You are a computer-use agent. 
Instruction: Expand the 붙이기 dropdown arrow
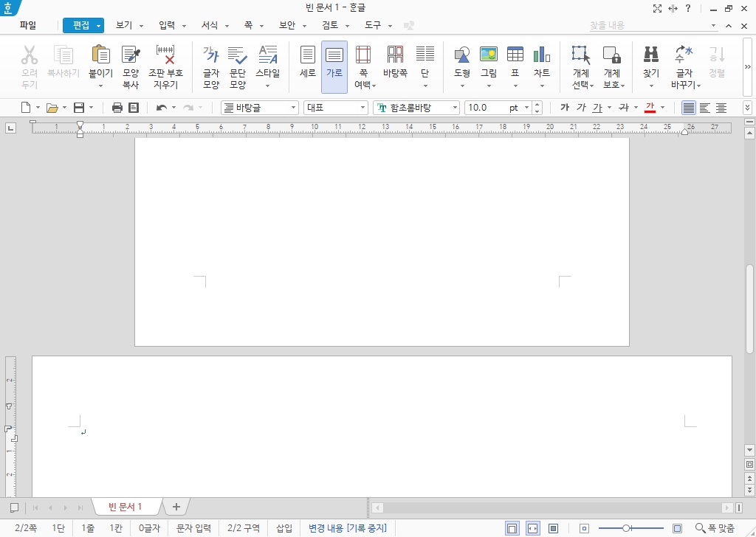(x=100, y=86)
